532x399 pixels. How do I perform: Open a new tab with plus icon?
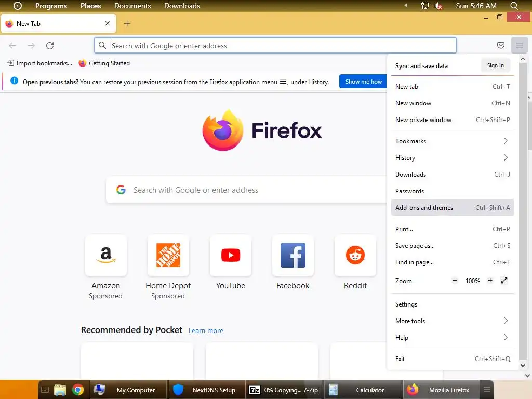[127, 24]
